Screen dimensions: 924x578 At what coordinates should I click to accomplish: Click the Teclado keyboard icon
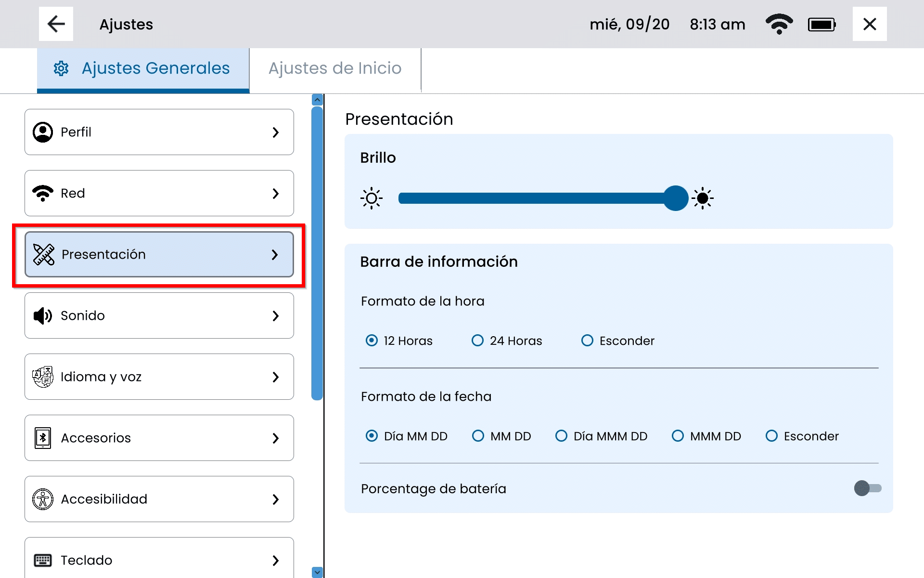coord(43,560)
